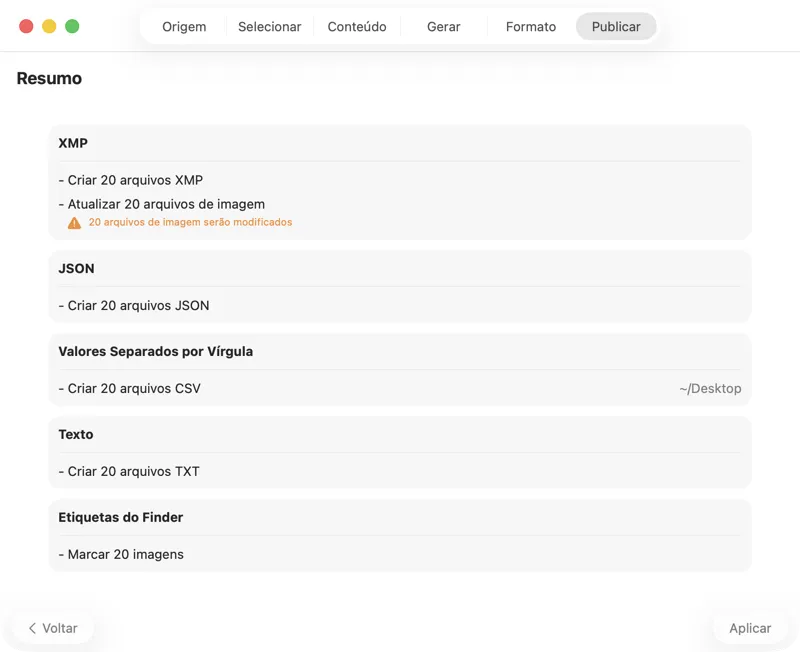Open the Selecionar tab

point(269,27)
